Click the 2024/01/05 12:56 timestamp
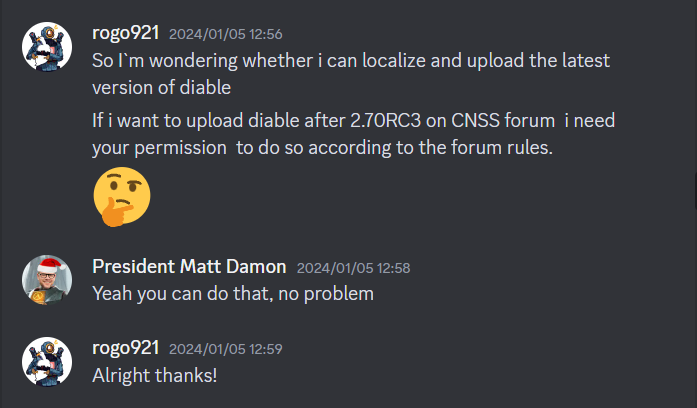The image size is (697, 408). pyautogui.click(x=226, y=34)
